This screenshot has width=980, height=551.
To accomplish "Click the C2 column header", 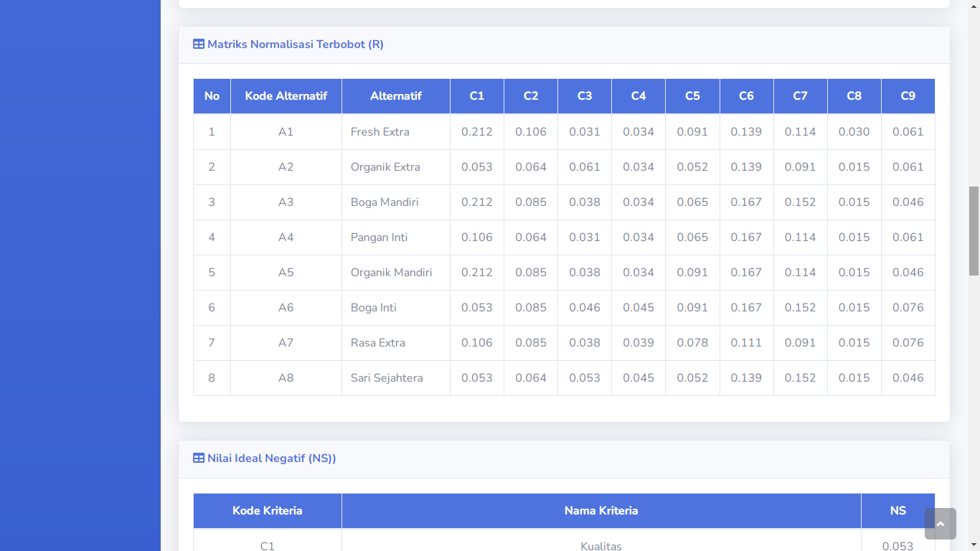I will tap(531, 96).
